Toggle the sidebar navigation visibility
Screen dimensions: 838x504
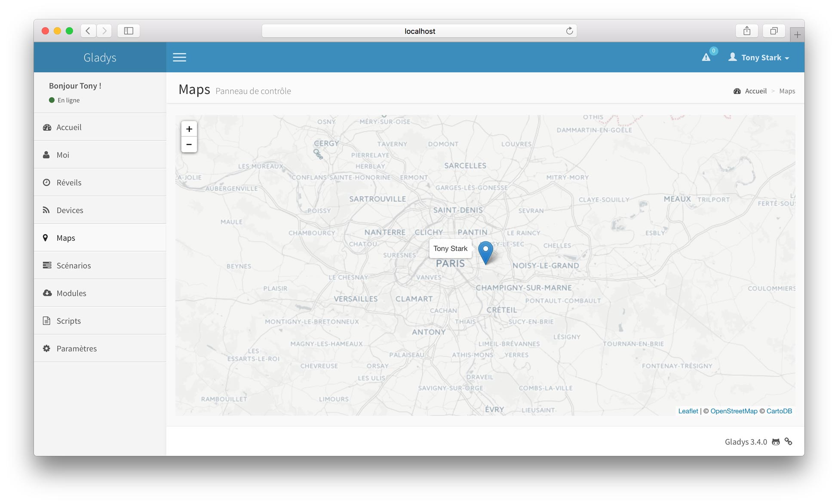180,58
